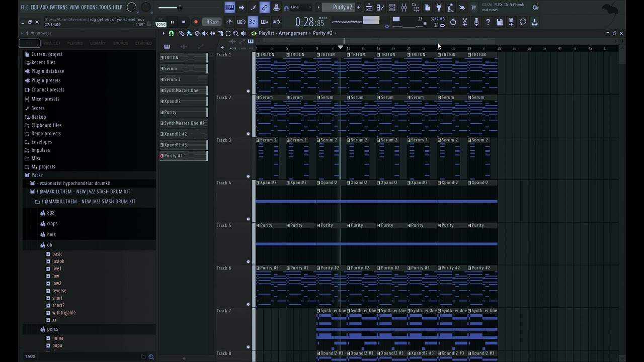Click the shopping cart content library icon
This screenshot has height=362, width=644.
474,8
